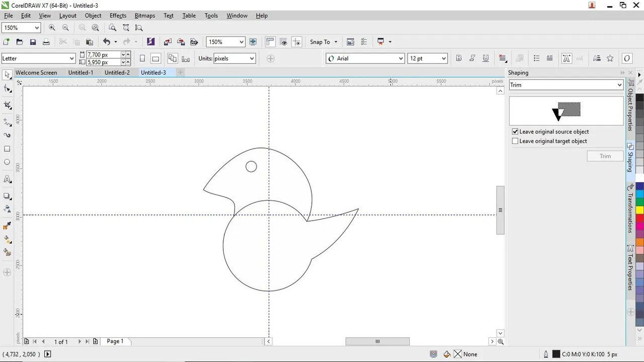Select the Color Eyedropper tool
This screenshot has height=362, width=644.
[7, 226]
